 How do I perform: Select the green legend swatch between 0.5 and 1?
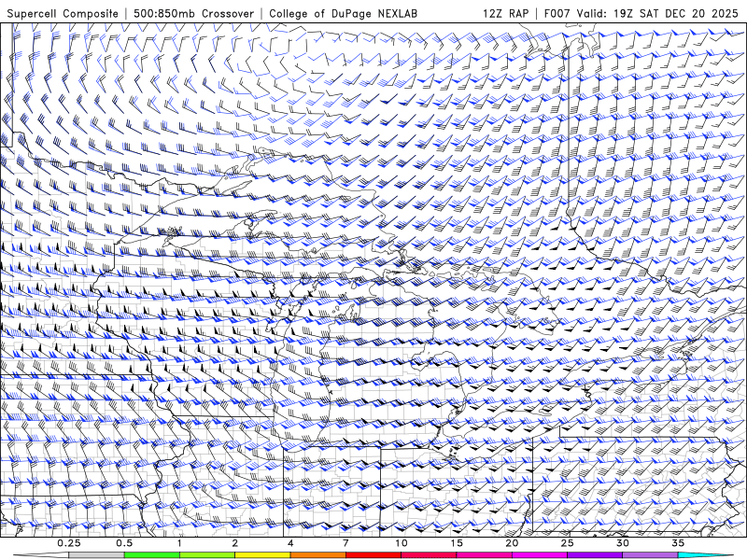click(152, 555)
